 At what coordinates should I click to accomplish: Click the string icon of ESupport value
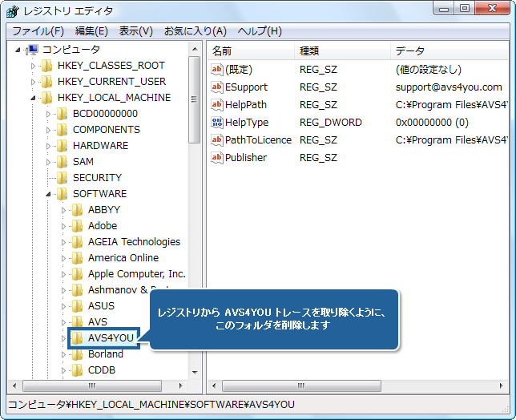pyautogui.click(x=217, y=87)
